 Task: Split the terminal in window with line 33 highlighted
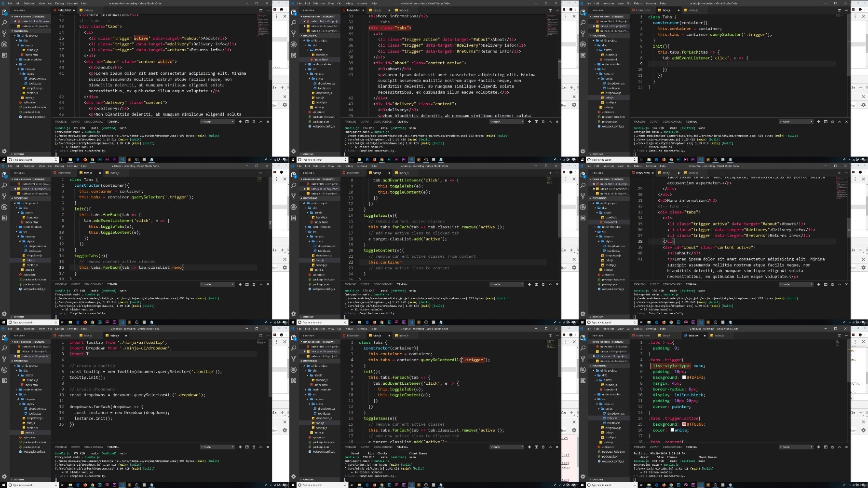[536, 122]
